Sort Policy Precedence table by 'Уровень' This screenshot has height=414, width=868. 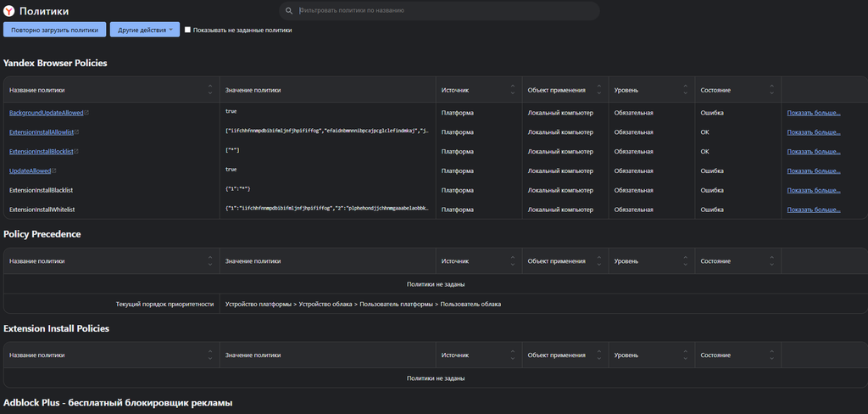coord(685,261)
